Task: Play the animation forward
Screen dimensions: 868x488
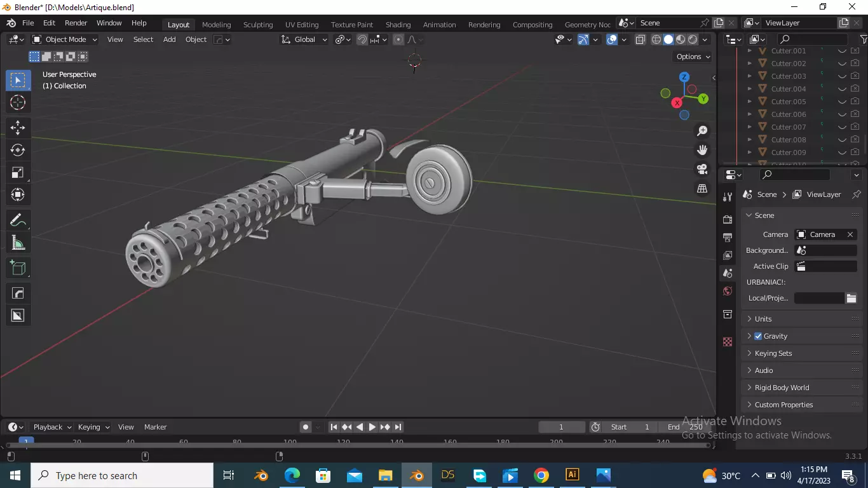Action: pos(372,427)
